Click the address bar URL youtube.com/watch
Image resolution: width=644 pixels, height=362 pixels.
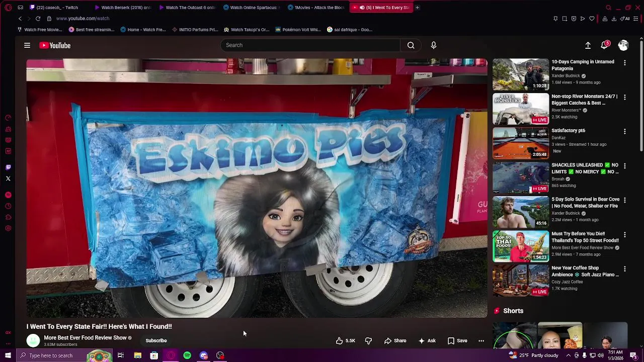[x=83, y=19]
